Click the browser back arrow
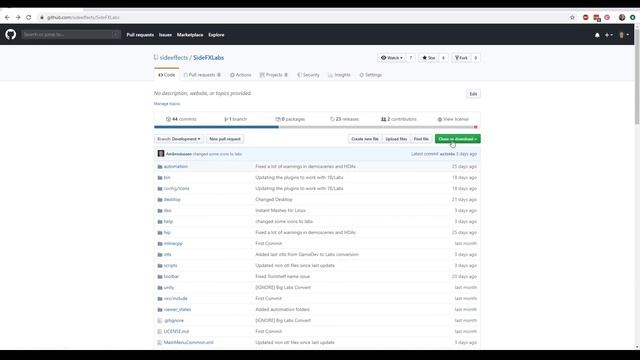640x360 pixels. 7,18
